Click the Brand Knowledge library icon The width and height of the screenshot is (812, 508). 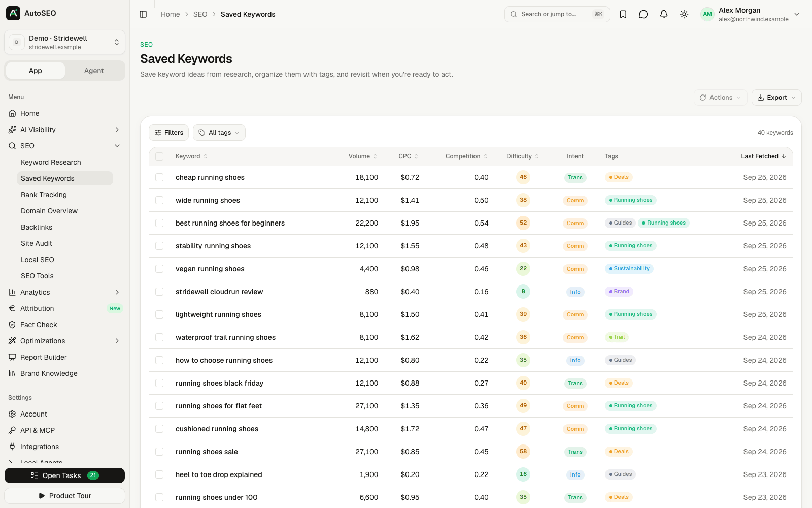click(12, 373)
